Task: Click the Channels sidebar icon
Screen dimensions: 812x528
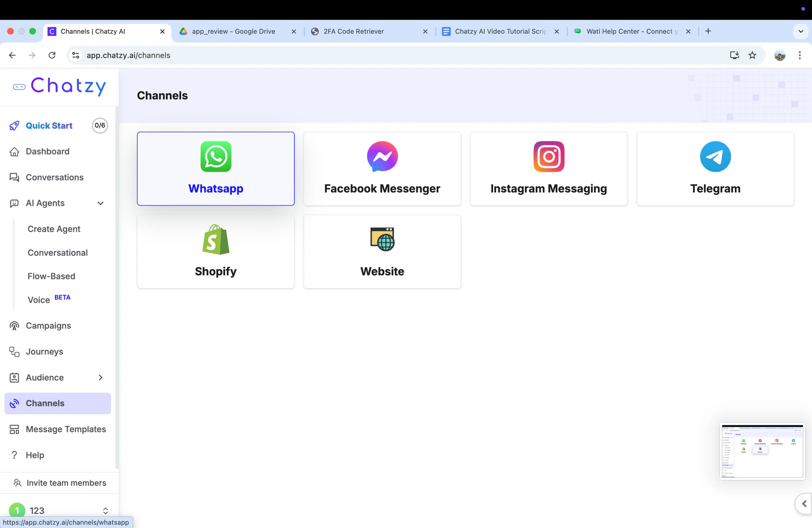Action: (14, 404)
